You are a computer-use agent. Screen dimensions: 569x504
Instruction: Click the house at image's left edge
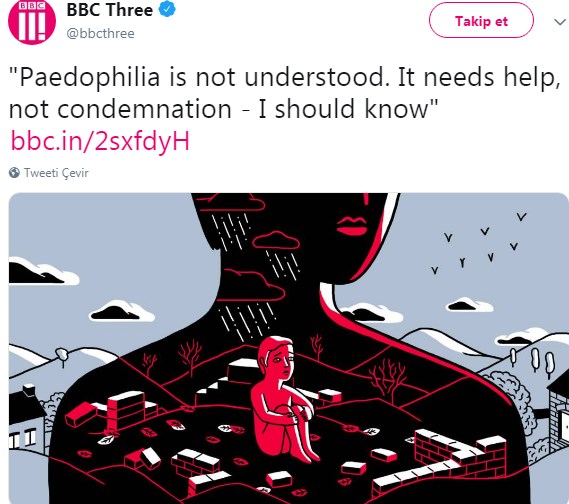click(26, 417)
